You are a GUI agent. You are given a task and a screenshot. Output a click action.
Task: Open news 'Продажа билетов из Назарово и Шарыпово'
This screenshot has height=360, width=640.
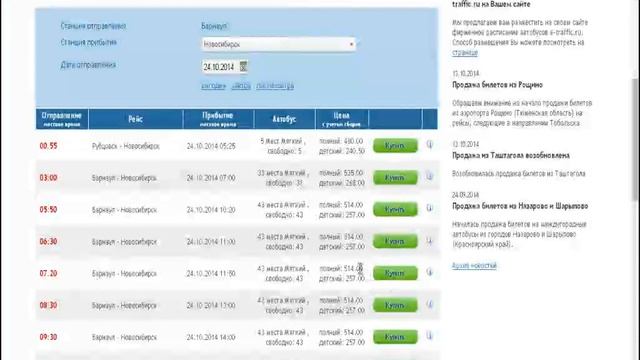(520, 206)
